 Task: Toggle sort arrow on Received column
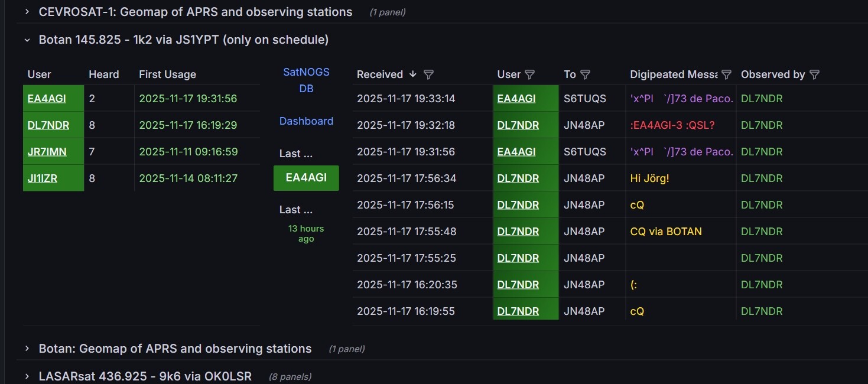pyautogui.click(x=413, y=74)
